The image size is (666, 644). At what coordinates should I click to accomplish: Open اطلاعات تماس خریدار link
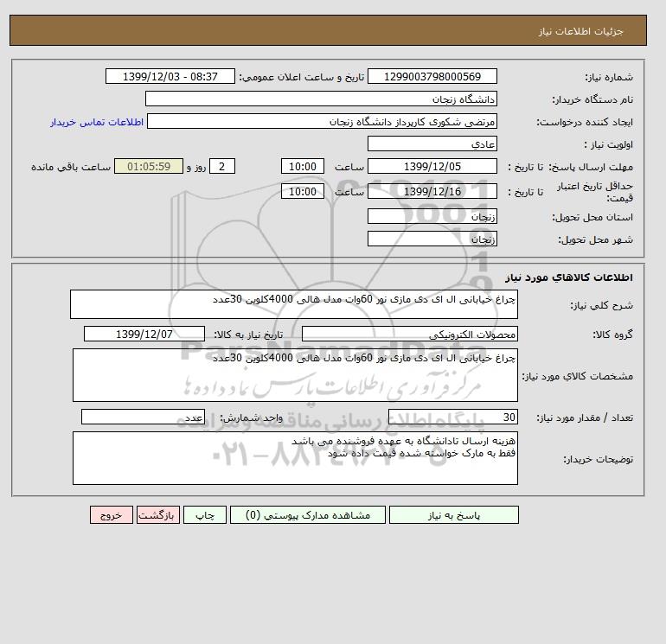coord(97,122)
